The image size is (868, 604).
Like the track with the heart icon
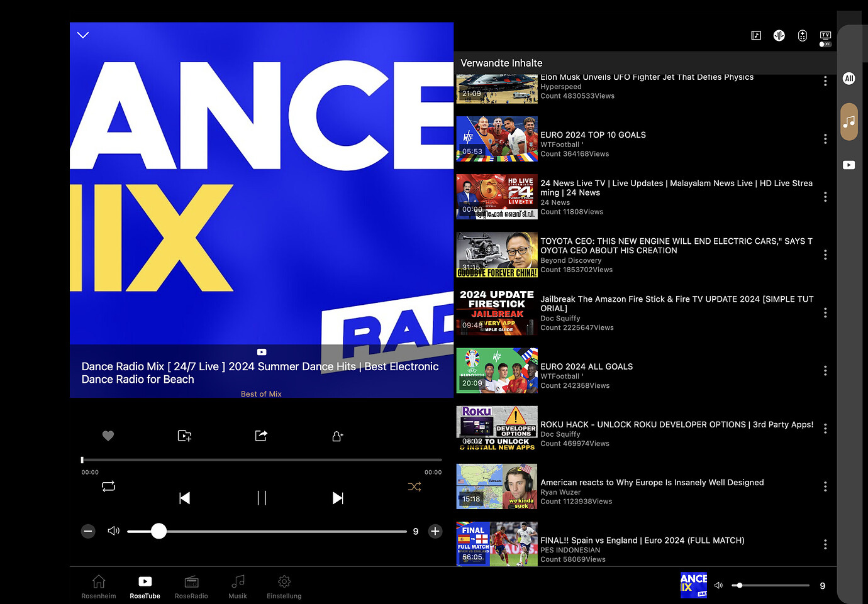108,436
